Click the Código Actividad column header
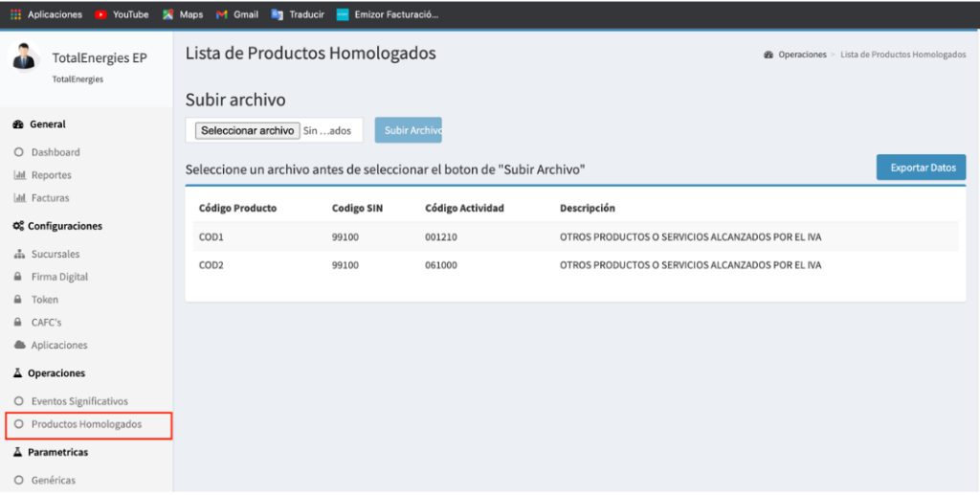980x495 pixels. (x=464, y=208)
